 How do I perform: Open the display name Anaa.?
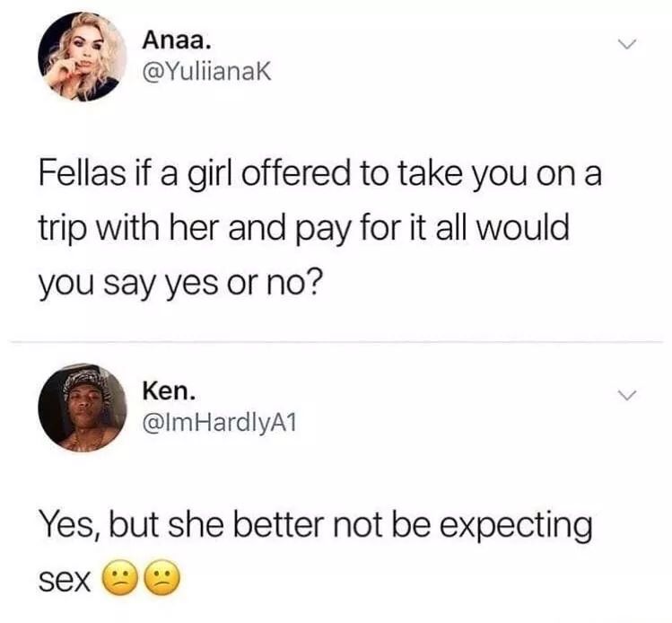177,40
